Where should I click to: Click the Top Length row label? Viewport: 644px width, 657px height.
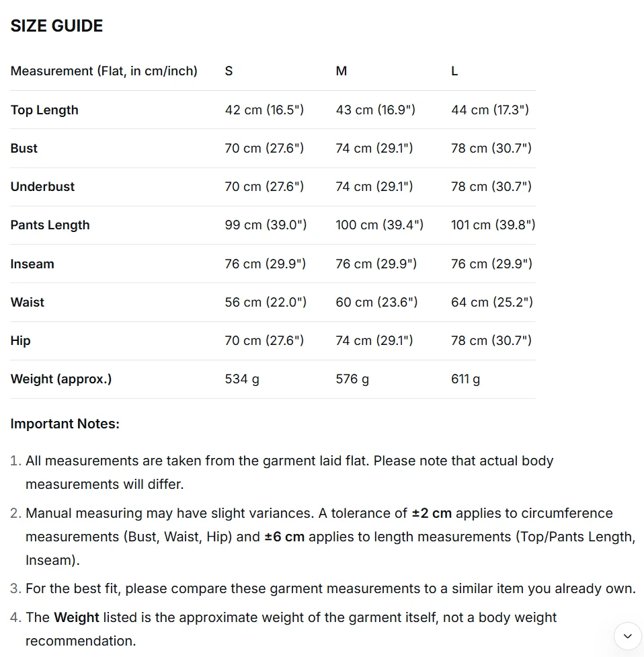pos(44,110)
